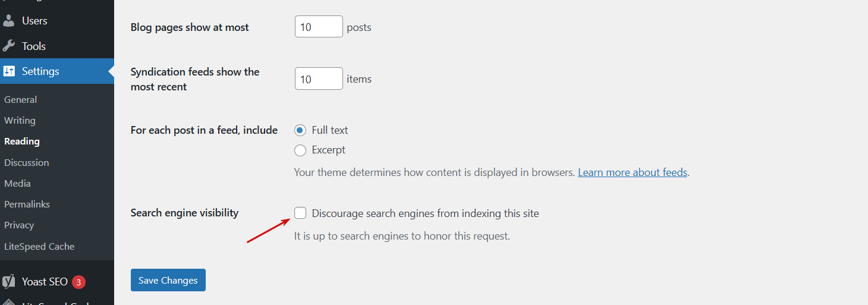Follow the Learn more about feeds link

tap(633, 172)
